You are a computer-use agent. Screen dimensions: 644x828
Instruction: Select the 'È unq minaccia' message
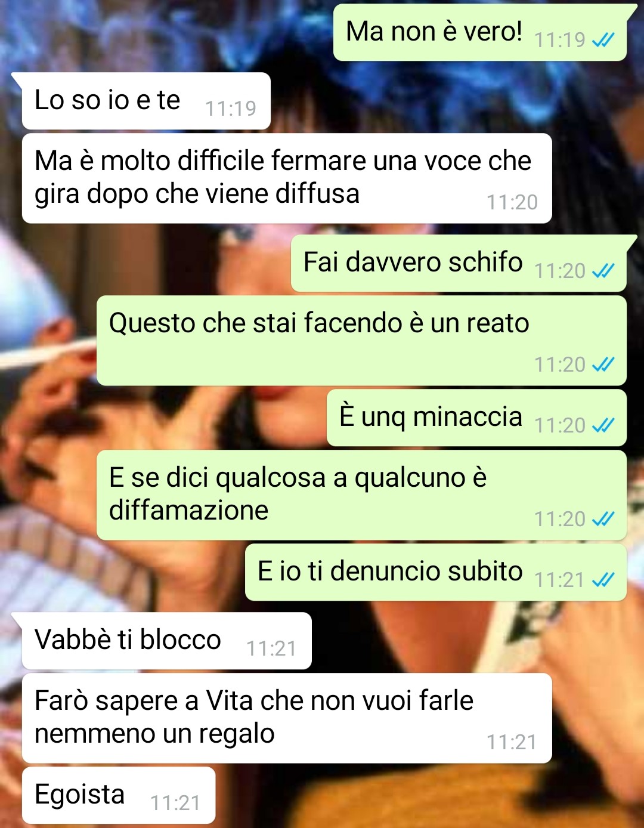[476, 418]
